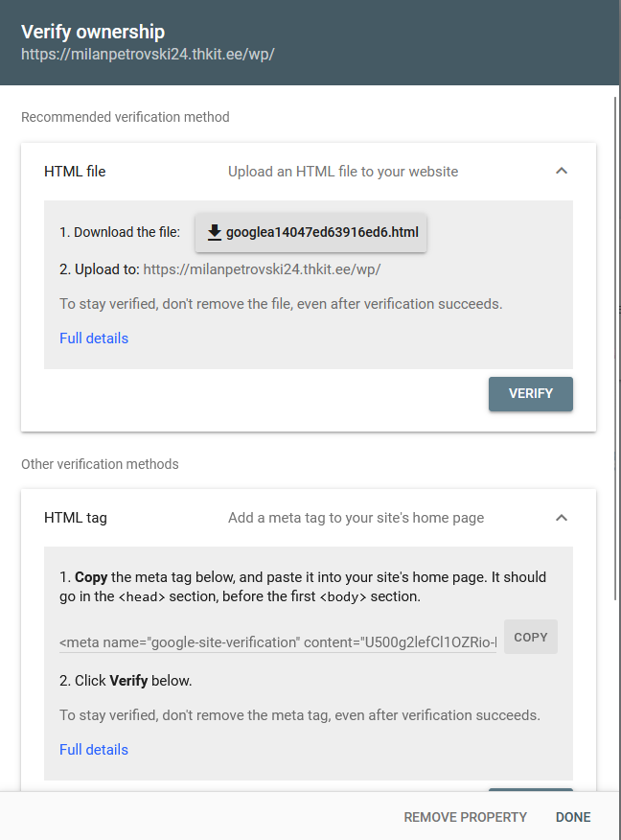The image size is (621, 840).
Task: Open Full details under HTML tag
Action: (x=94, y=750)
